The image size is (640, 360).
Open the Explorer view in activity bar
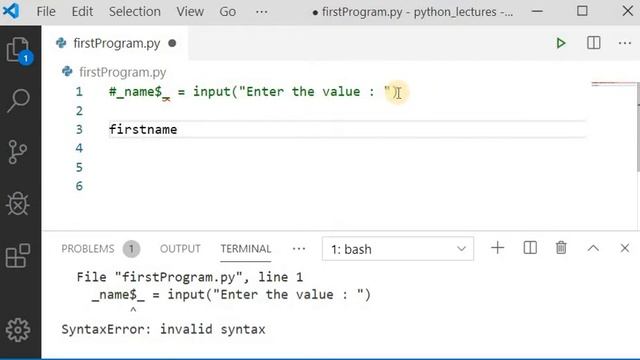(18, 50)
